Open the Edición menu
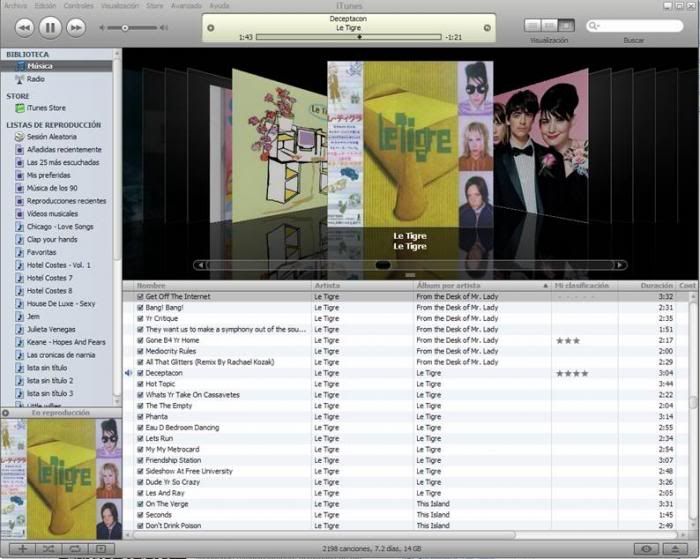 point(45,6)
